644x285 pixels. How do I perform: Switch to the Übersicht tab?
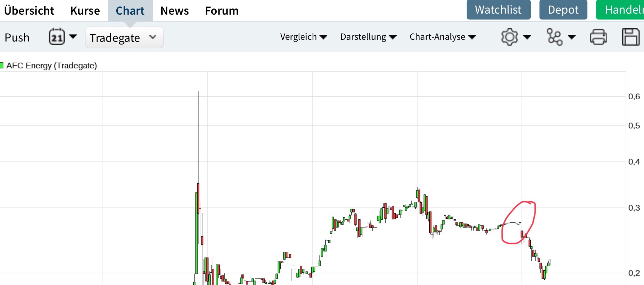coord(29,11)
